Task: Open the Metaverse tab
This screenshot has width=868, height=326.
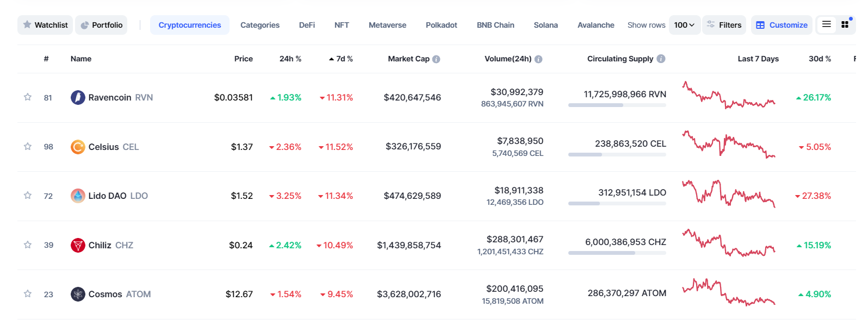Action: coord(387,25)
